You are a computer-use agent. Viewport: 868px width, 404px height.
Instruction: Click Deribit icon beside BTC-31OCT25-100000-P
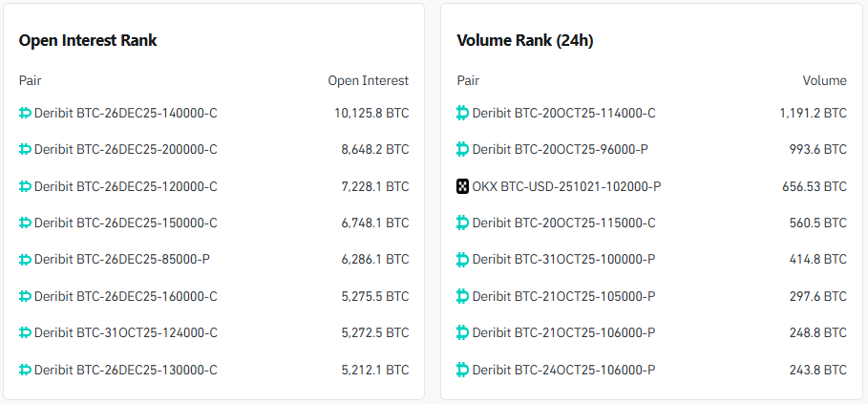tap(463, 259)
